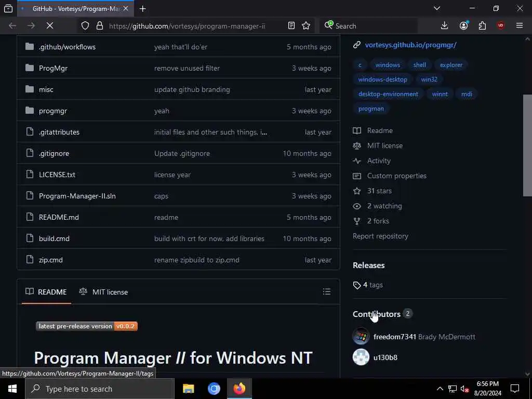Open the ProgMgr folder

click(x=54, y=68)
